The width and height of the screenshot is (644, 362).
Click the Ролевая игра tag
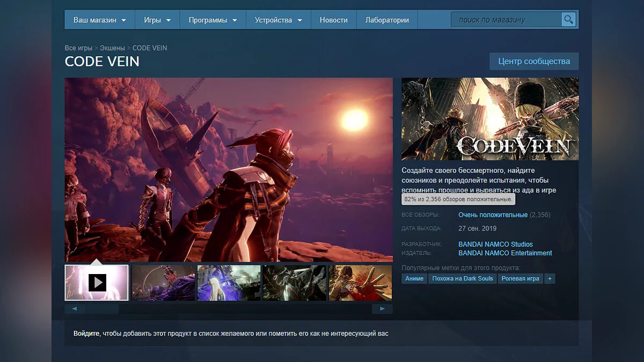pos(520,278)
